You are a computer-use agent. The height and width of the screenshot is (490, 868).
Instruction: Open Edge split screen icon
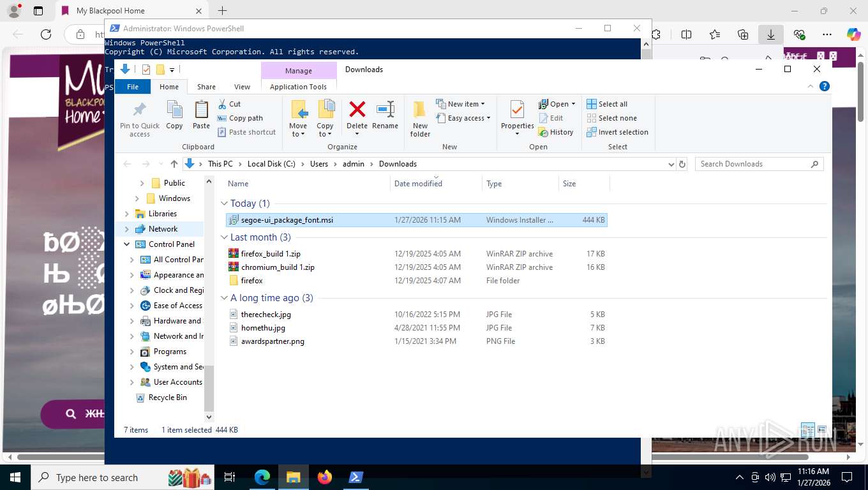click(687, 34)
